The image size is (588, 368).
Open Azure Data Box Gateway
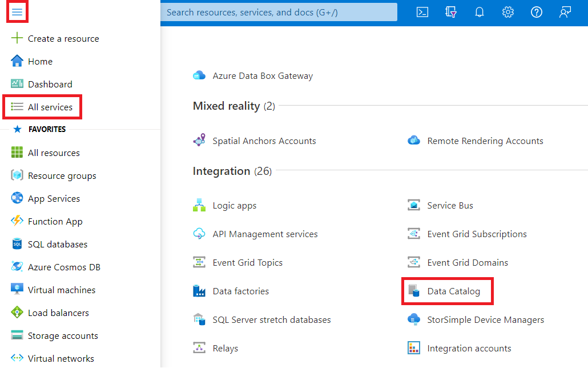[264, 75]
